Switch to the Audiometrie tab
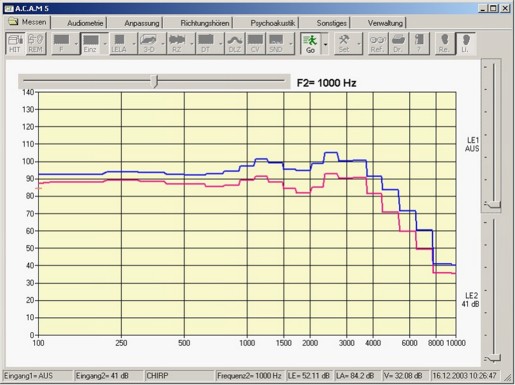Viewport: 515px width, 385px height. (85, 23)
